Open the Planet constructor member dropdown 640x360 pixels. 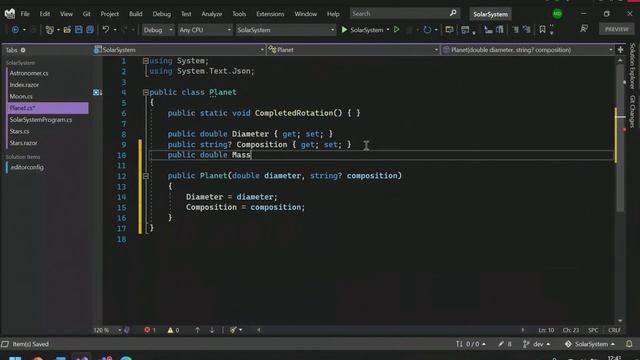click(x=527, y=50)
